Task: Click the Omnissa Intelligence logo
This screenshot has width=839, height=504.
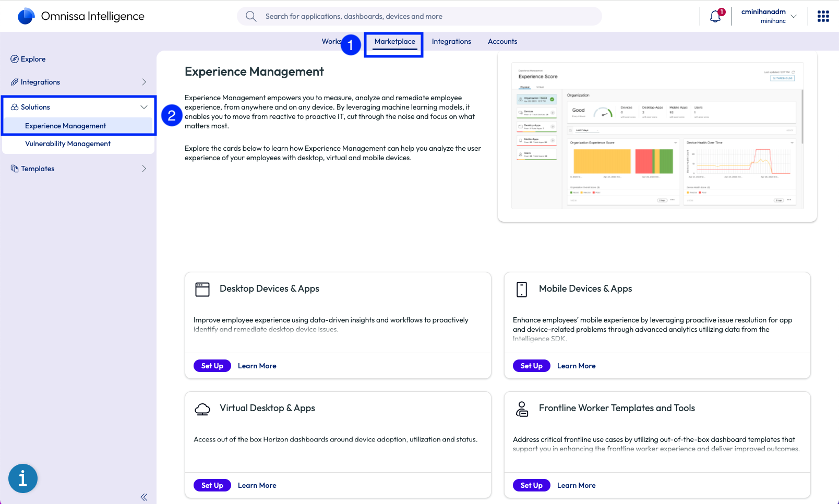Action: (x=26, y=16)
